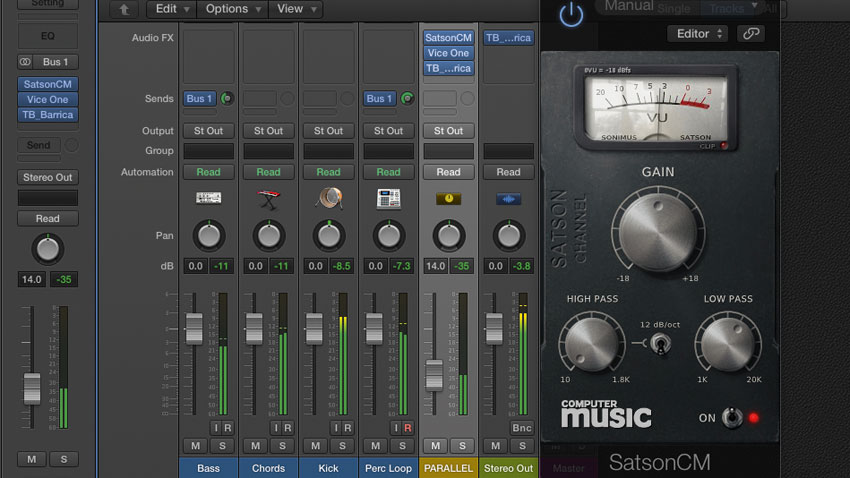The width and height of the screenshot is (850, 478).
Task: Click the Stereo Out peak level -3.8
Action: (521, 266)
